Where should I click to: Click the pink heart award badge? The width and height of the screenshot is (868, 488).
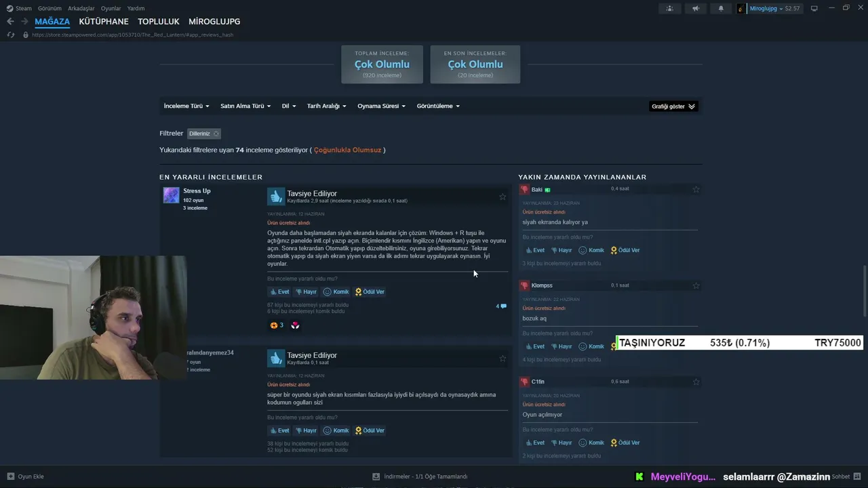coord(295,325)
